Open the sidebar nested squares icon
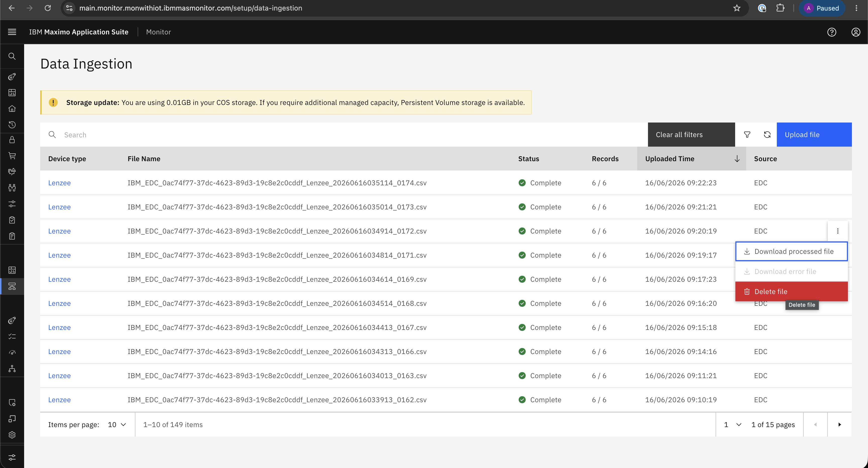868x468 pixels. (x=12, y=419)
